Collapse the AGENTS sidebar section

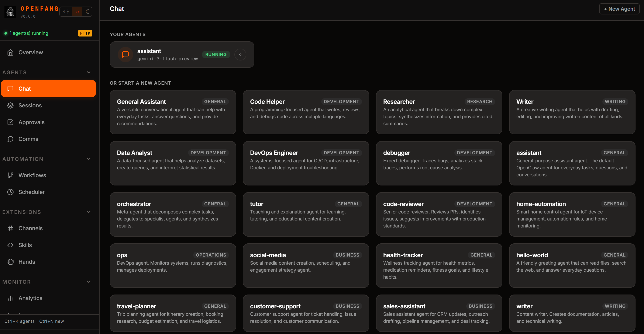(x=88, y=72)
